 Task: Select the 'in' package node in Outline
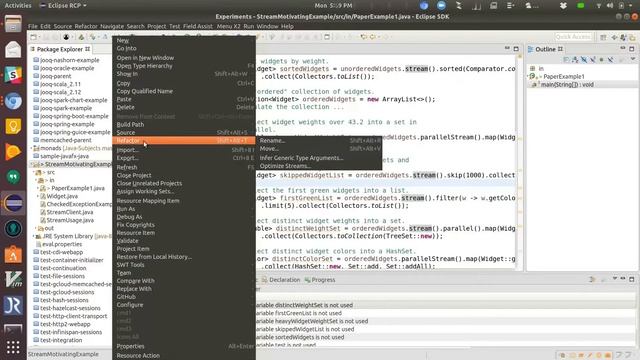pos(541,69)
